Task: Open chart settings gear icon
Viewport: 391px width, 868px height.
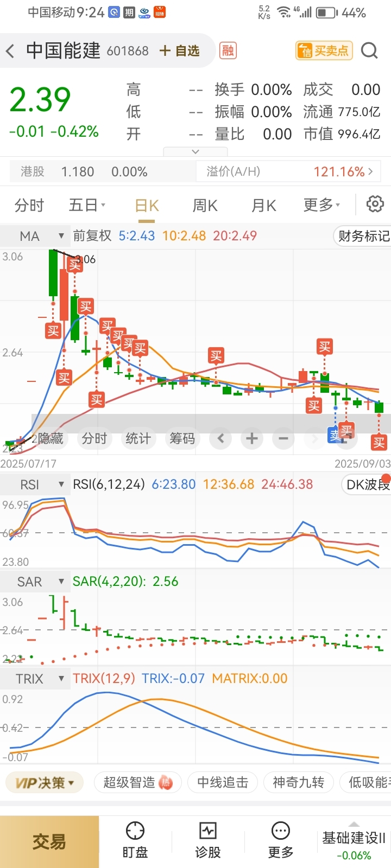Action: click(x=375, y=205)
